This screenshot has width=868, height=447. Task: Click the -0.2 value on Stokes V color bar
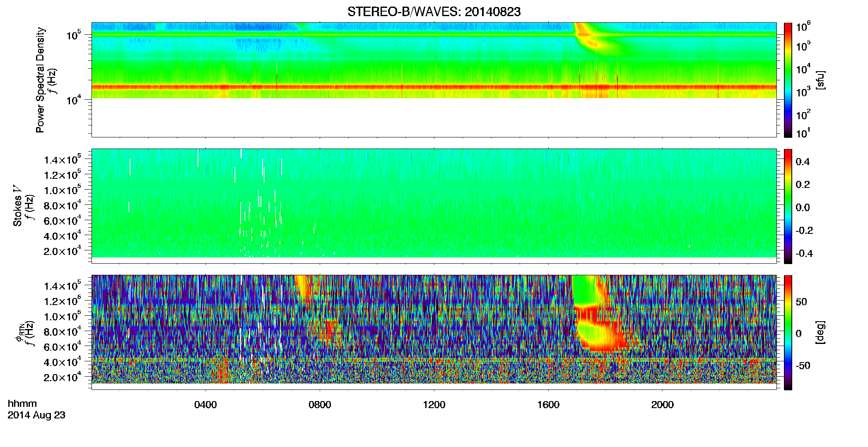(x=804, y=231)
